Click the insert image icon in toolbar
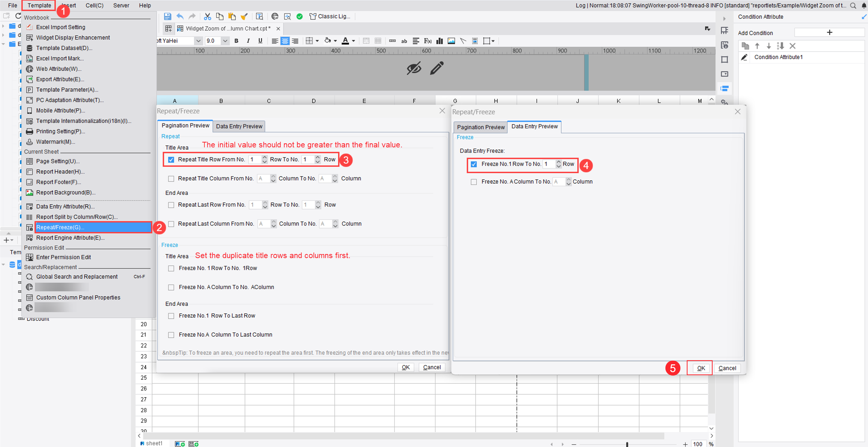This screenshot has width=868, height=447. coord(451,41)
